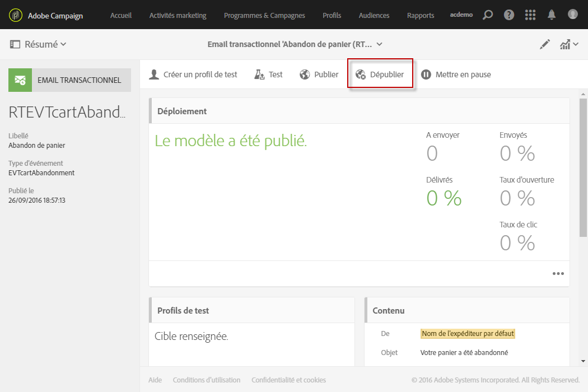Open Activités marketing menu

[178, 15]
